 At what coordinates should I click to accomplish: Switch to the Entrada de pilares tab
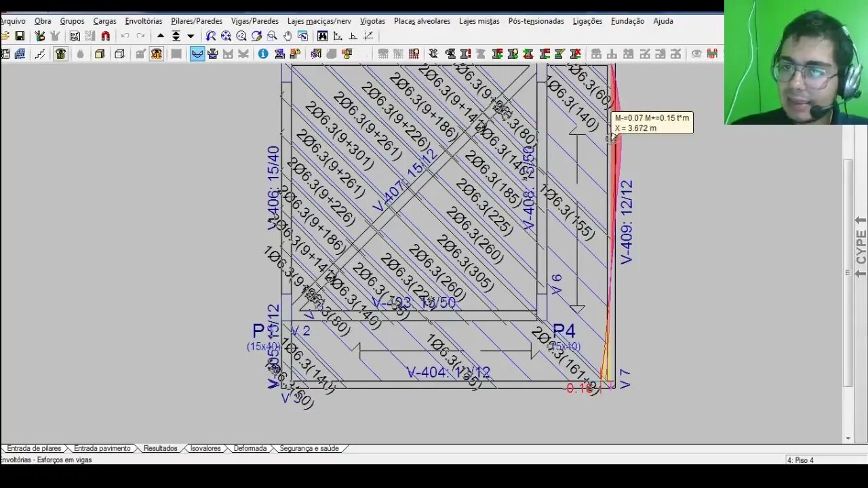(34, 448)
